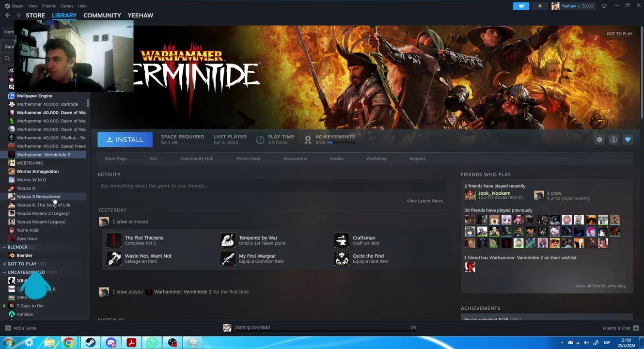Click the Add a Game plus icon

[x=8, y=328]
